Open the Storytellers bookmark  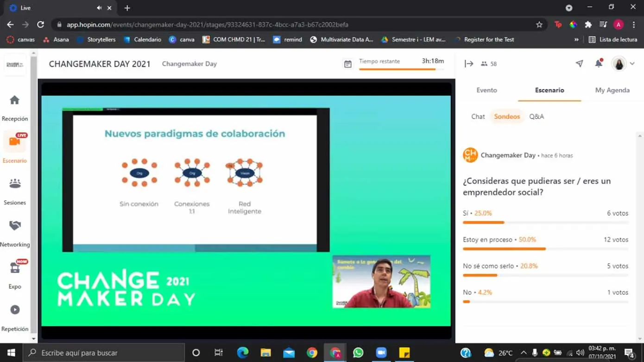pos(96,39)
